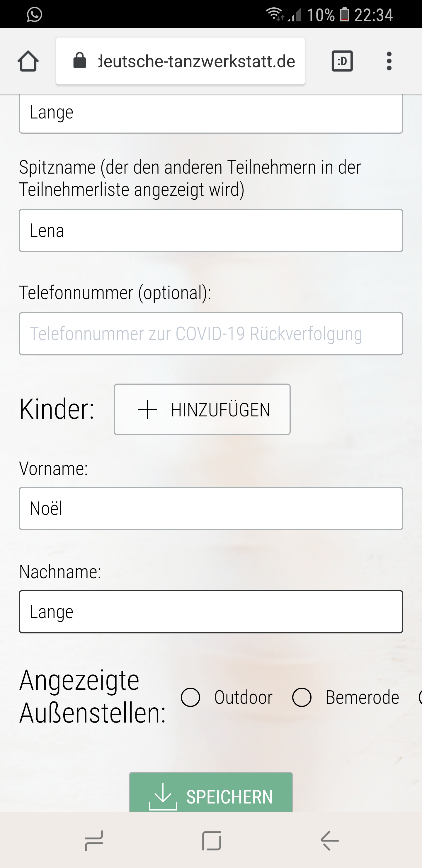
Task: Tap the WhatsApp notification icon
Action: (x=34, y=14)
